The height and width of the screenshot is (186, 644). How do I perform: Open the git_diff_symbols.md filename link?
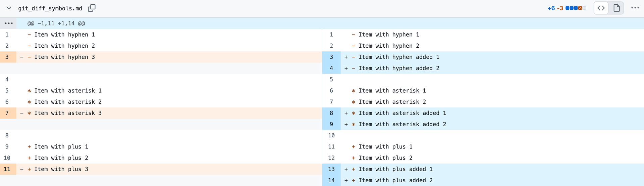50,8
